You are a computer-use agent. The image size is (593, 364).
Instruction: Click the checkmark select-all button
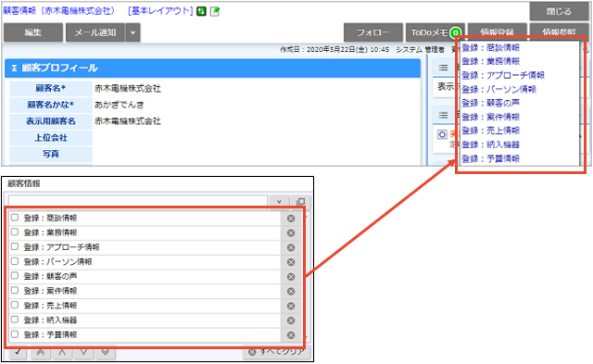coord(18,352)
